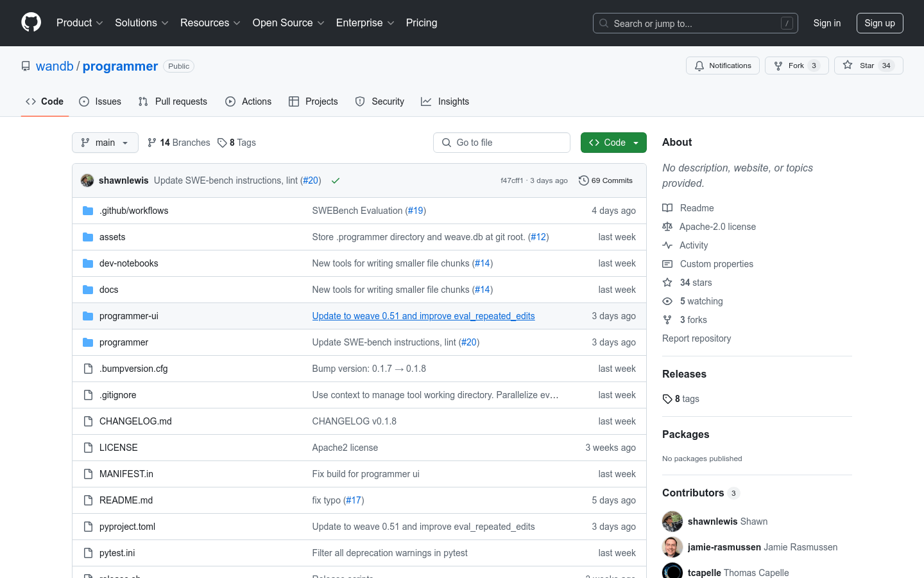This screenshot has height=578, width=924.
Task: Open the 8 Tags link
Action: click(237, 143)
